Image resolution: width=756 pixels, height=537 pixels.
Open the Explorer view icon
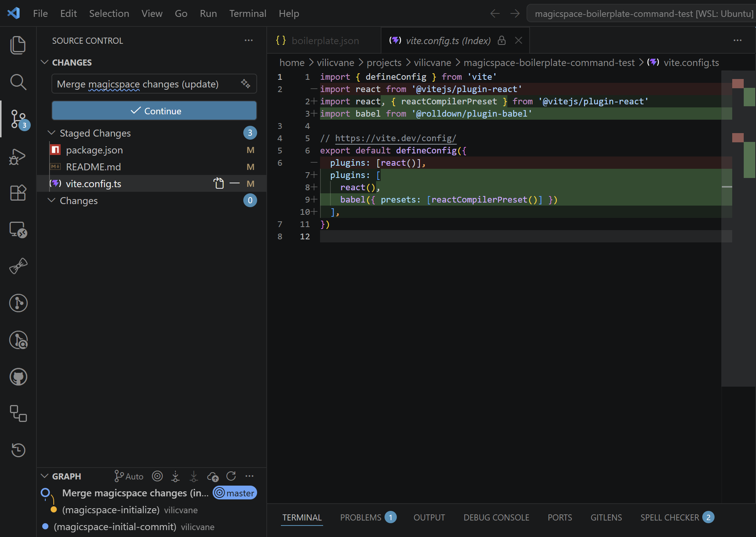(x=18, y=45)
